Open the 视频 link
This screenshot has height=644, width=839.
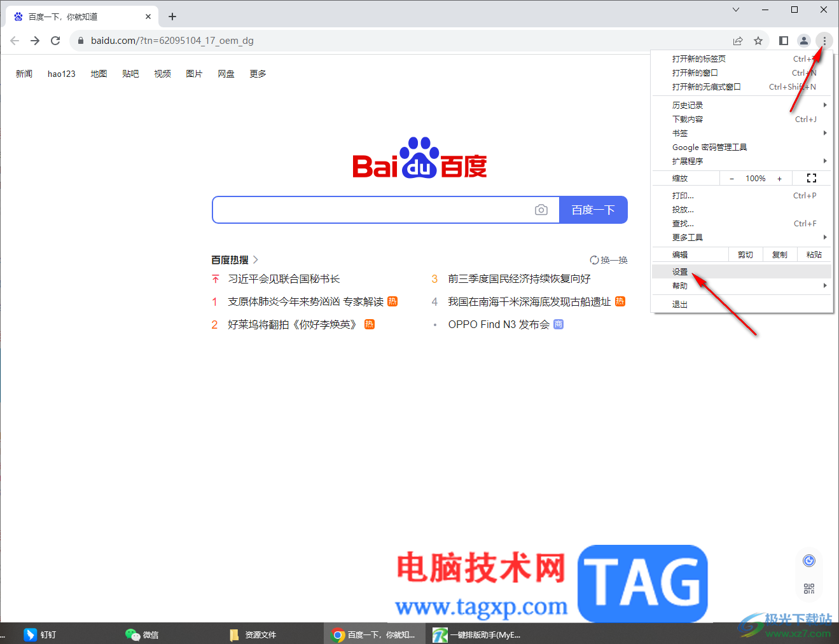162,74
